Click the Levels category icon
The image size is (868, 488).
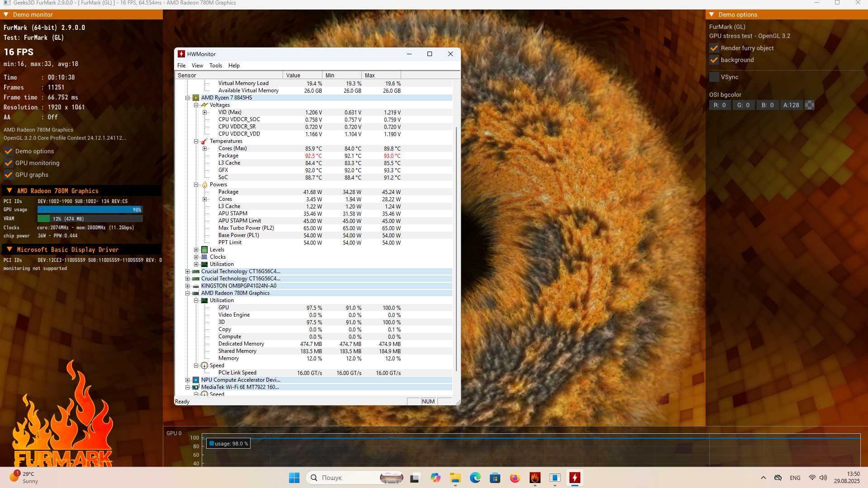coord(204,250)
